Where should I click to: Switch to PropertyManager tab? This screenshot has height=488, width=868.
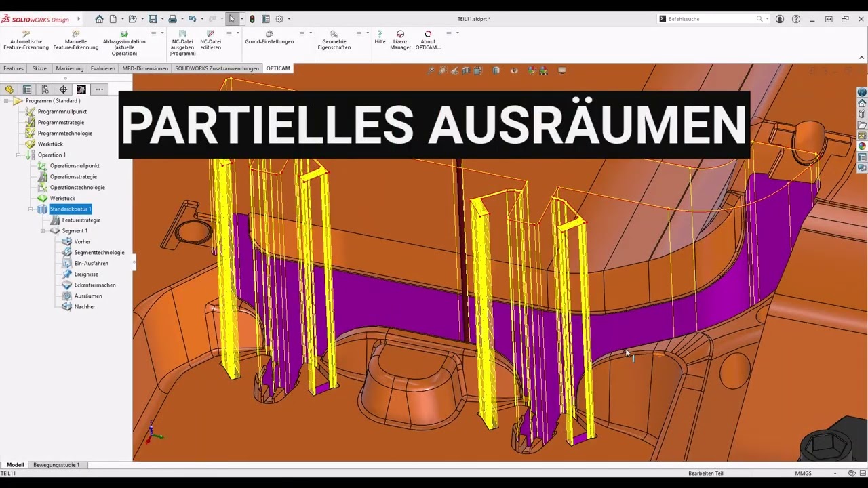[27, 89]
